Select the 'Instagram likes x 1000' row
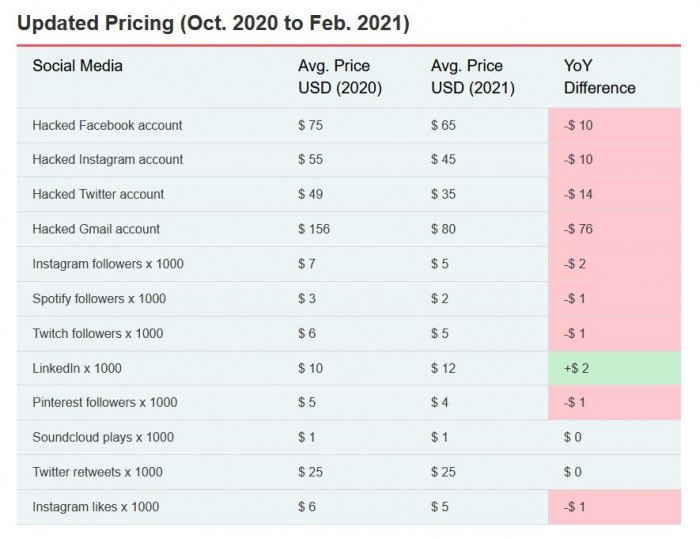 (95, 507)
